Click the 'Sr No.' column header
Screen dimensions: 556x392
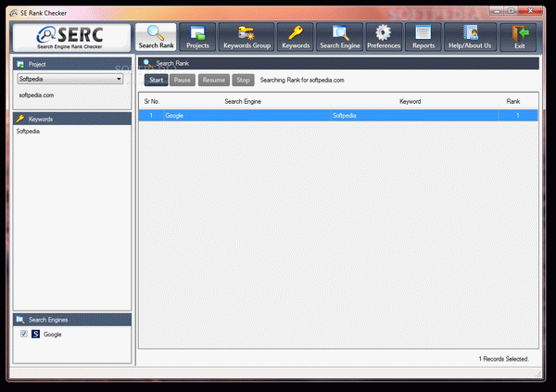click(152, 101)
